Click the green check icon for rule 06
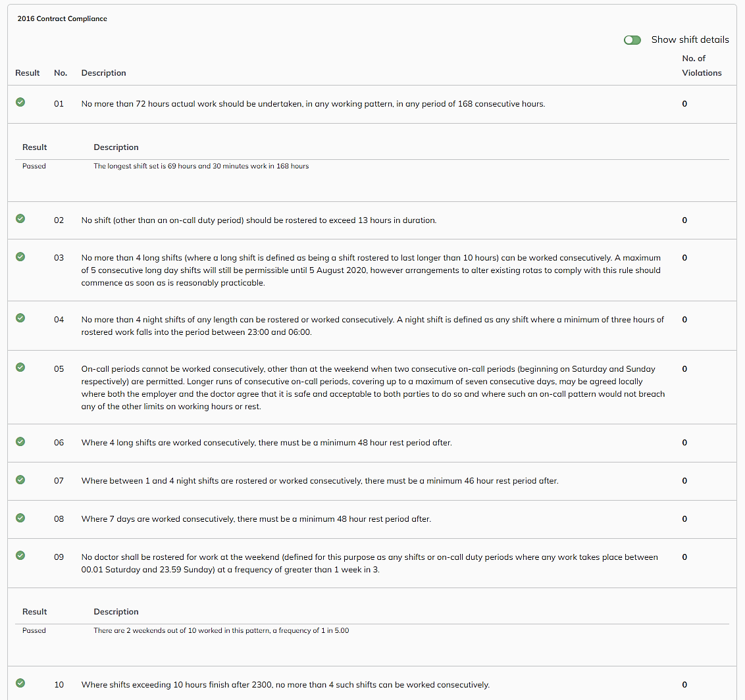Image resolution: width=745 pixels, height=700 pixels. 20,441
